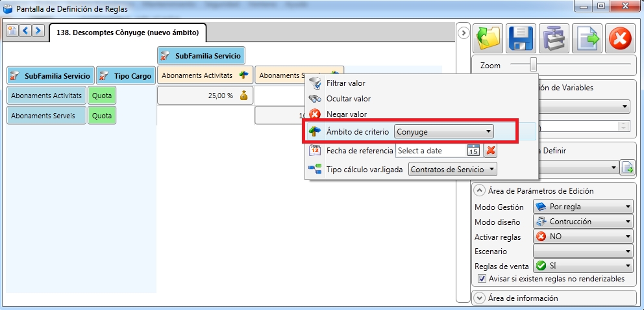This screenshot has height=310, width=644.
Task: Click the new document icon beside the tab
Action: [x=13, y=30]
